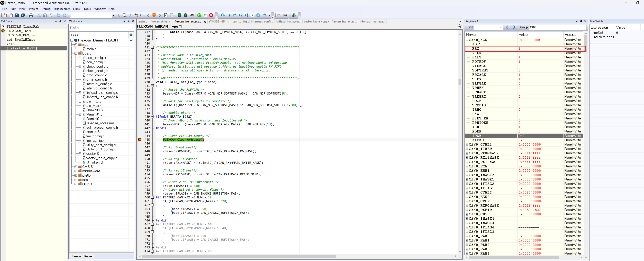Click the FRZ register value cell
Viewport: 644px width, 261px height.
(540, 49)
